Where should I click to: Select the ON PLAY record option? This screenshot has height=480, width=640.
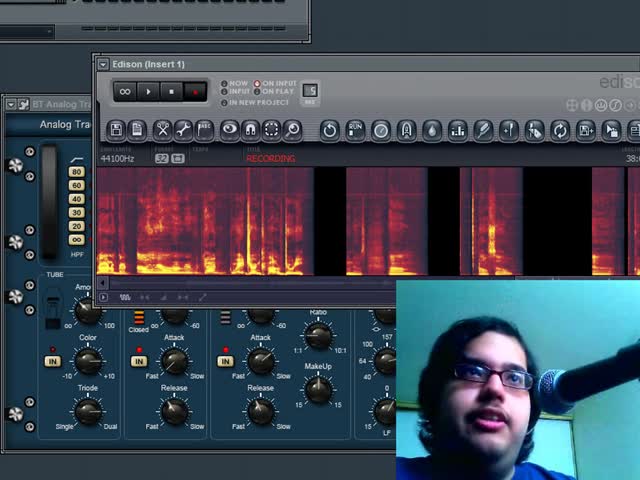273,91
